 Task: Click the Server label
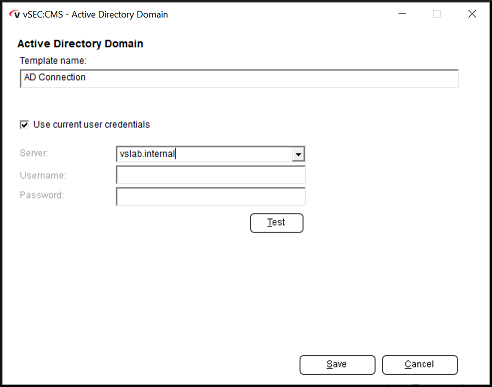tap(34, 153)
